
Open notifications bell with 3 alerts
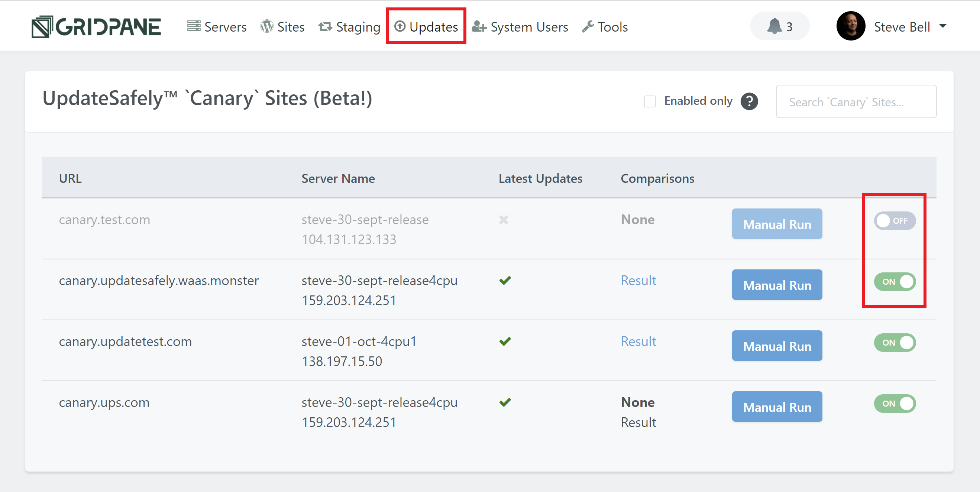[780, 26]
